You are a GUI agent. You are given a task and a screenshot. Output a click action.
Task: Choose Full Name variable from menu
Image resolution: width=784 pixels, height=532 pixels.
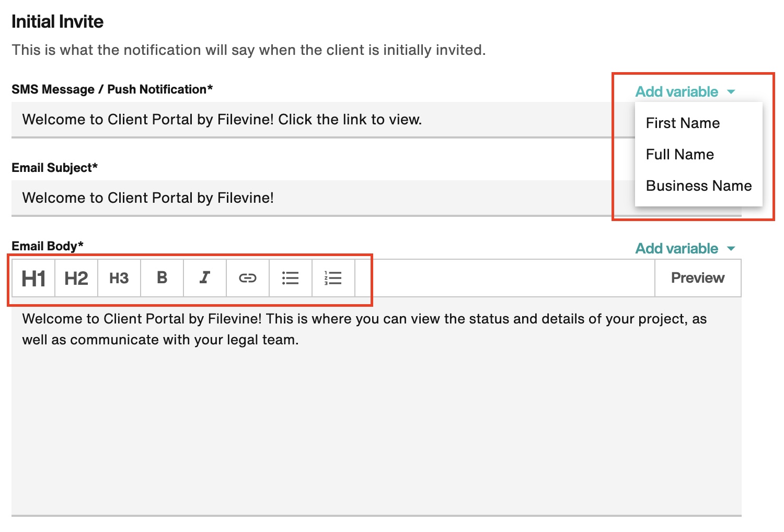[699, 155]
